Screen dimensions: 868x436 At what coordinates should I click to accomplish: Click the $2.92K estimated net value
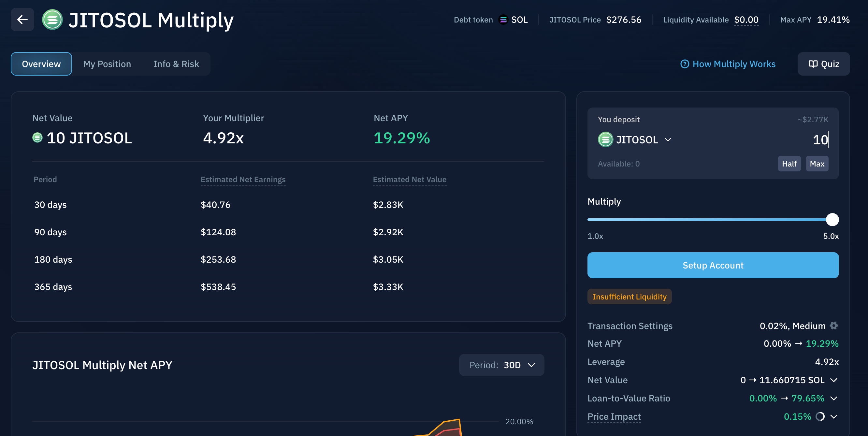[388, 232]
